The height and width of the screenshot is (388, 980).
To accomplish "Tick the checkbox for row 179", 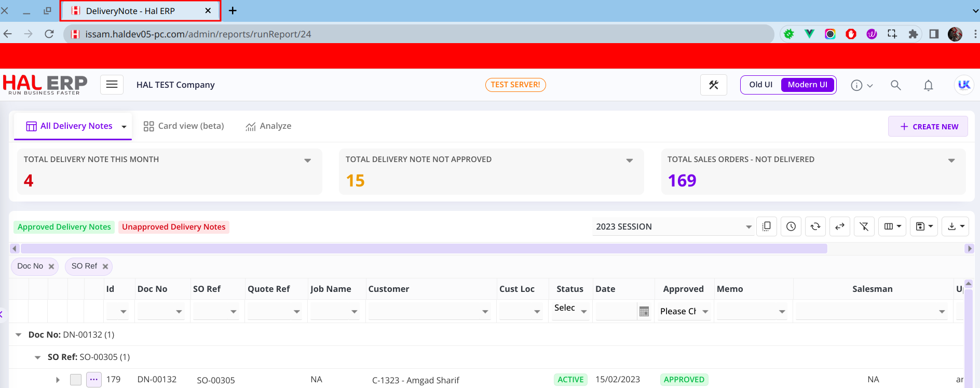I will [76, 380].
